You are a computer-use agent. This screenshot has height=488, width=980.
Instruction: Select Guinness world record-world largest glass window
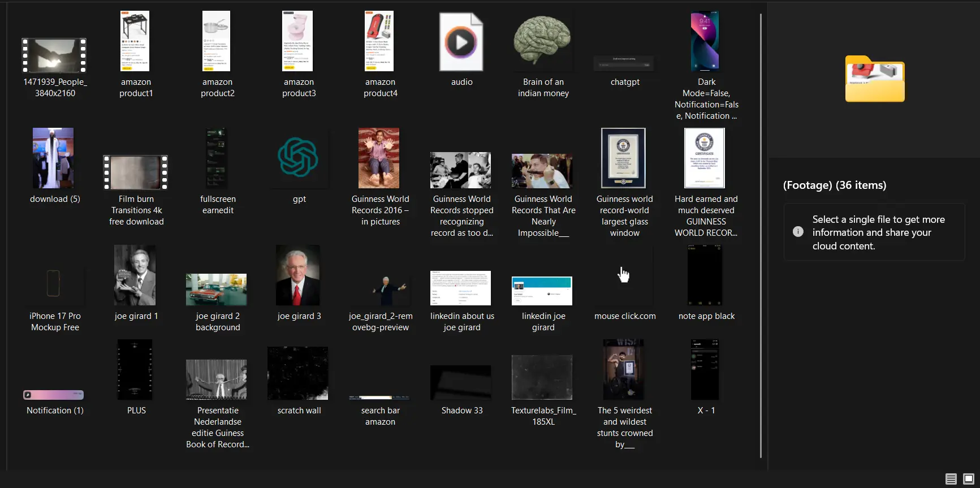pos(623,158)
